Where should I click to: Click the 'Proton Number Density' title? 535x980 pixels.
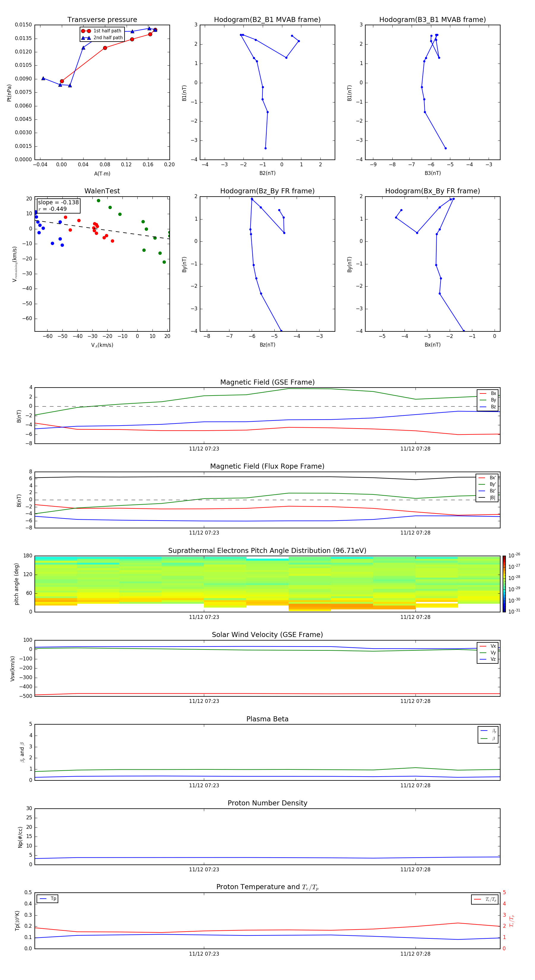[x=267, y=803]
